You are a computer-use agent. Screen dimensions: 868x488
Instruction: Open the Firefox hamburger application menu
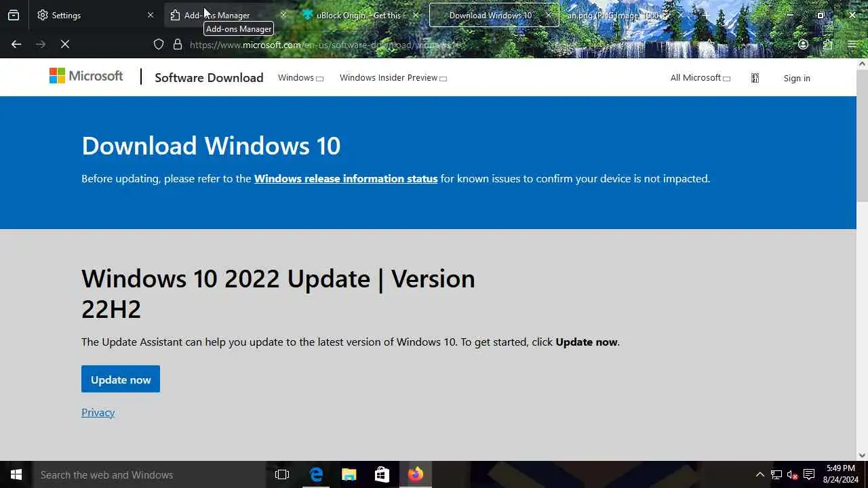[x=852, y=44]
